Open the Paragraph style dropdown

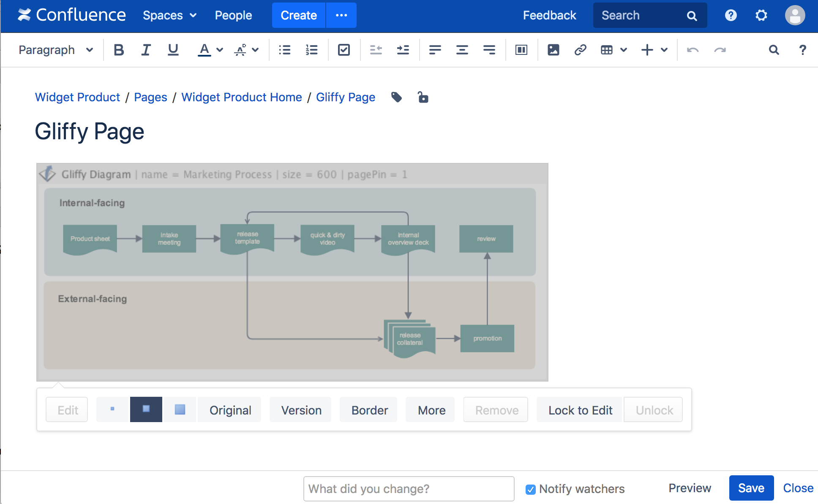[55, 50]
